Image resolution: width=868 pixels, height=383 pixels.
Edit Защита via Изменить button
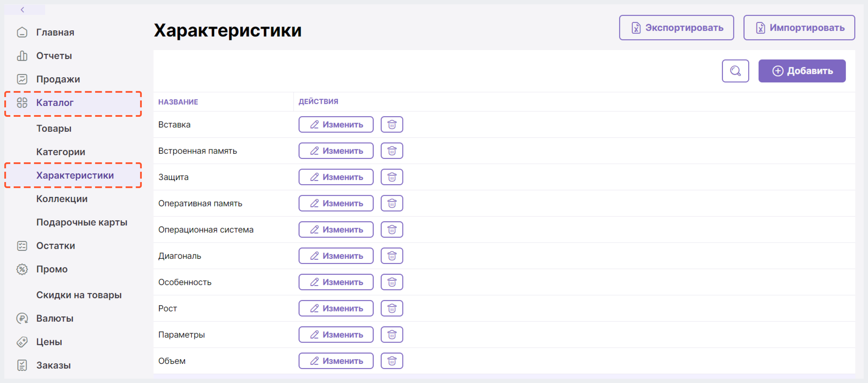pyautogui.click(x=336, y=177)
